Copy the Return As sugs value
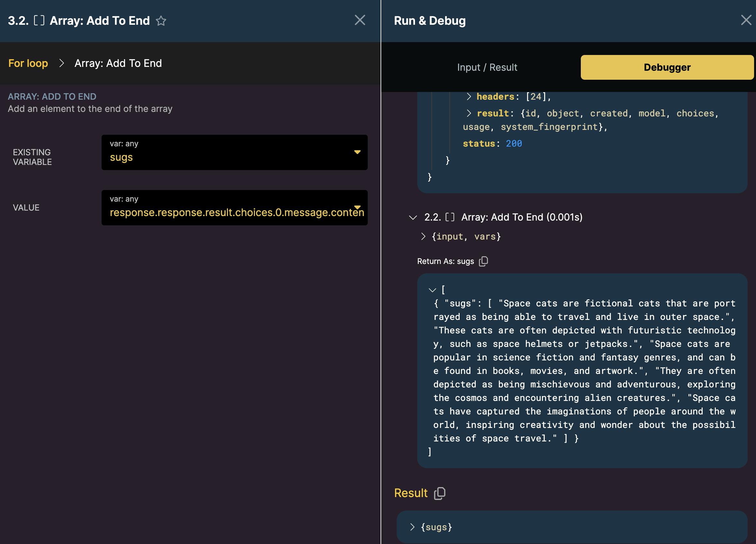The width and height of the screenshot is (756, 544). click(x=483, y=261)
